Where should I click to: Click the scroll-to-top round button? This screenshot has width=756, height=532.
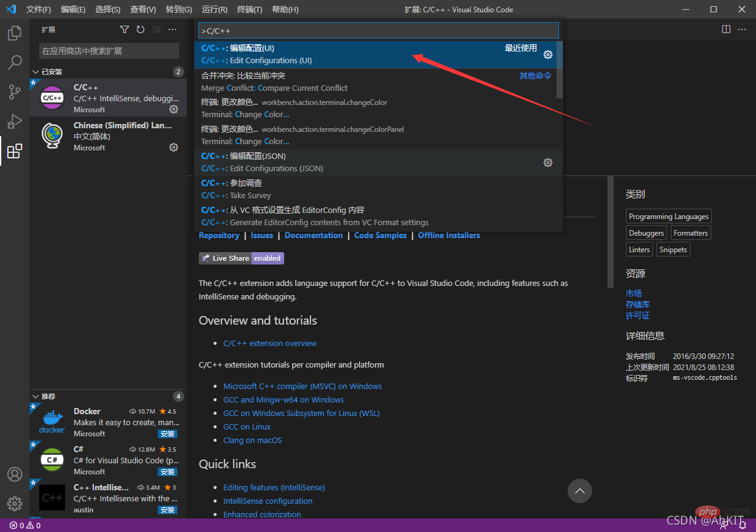[580, 490]
